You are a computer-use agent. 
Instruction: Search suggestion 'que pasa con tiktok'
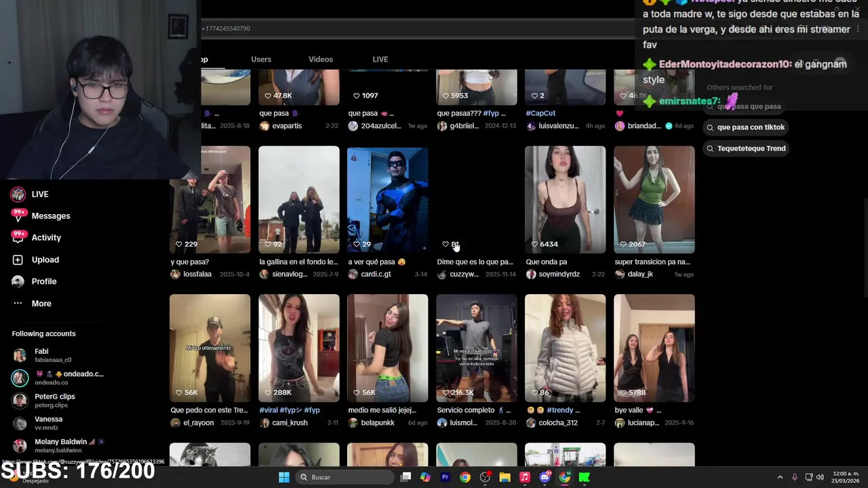[745, 127]
